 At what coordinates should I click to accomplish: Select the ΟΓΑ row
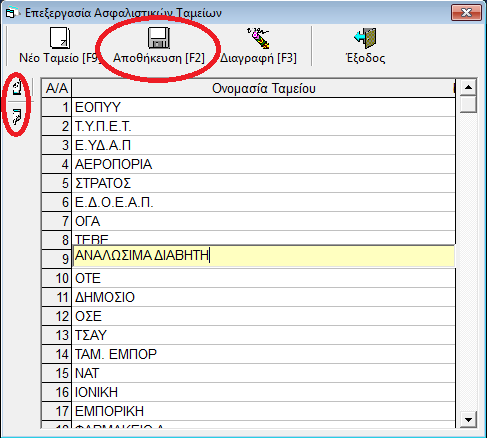263,221
